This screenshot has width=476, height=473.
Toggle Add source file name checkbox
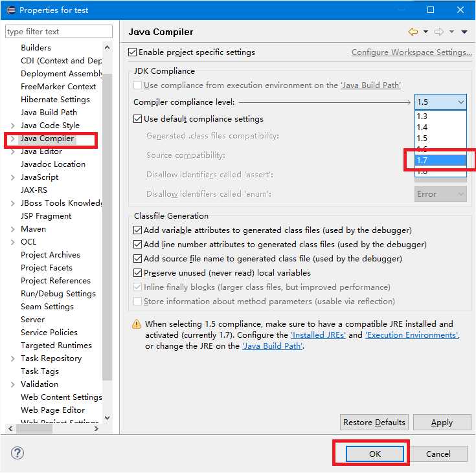click(x=137, y=258)
